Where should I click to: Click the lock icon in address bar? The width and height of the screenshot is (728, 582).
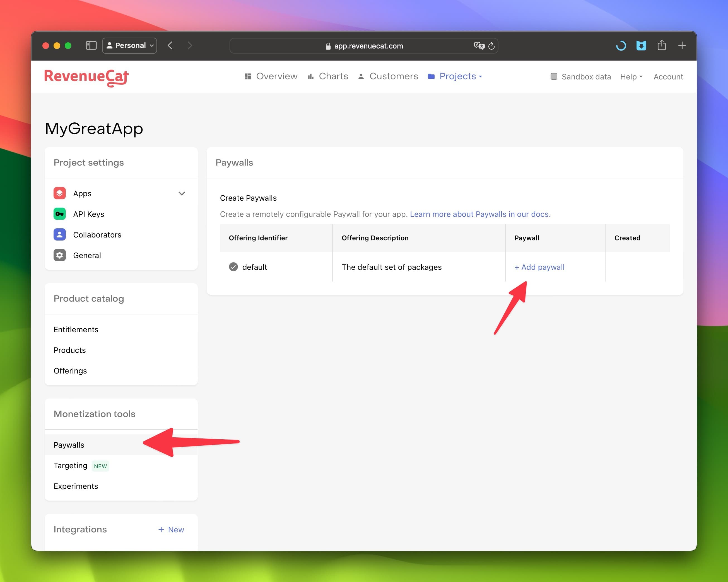pos(328,46)
